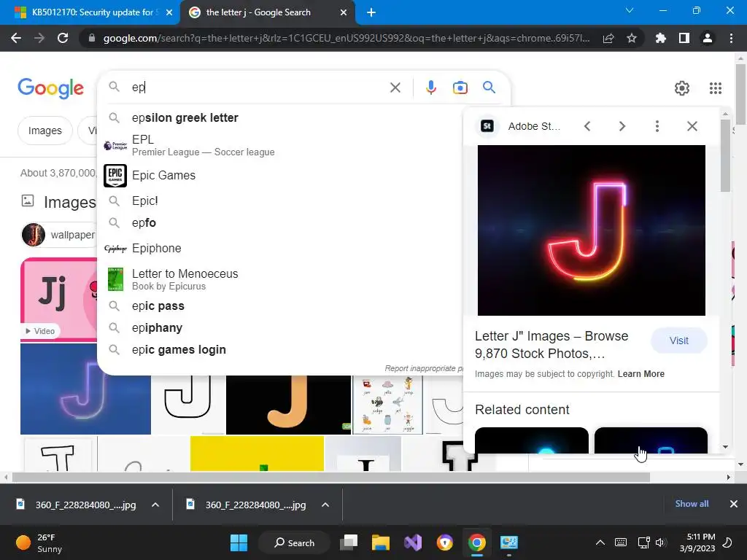Click the Visit button
The image size is (747, 560).
pos(678,341)
